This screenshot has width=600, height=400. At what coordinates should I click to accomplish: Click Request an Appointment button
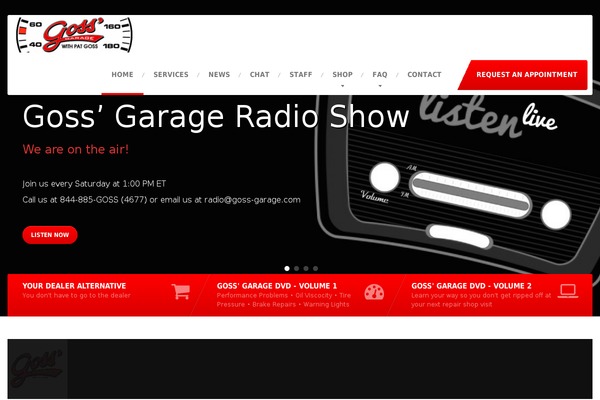523,75
